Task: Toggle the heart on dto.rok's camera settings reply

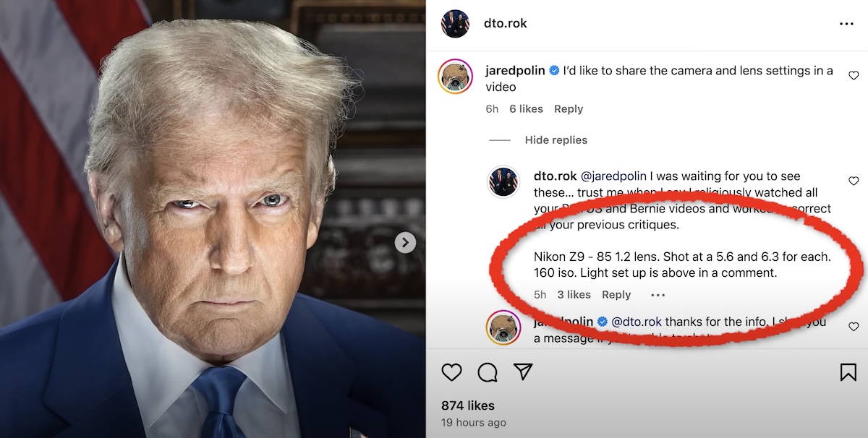Action: coord(854,181)
